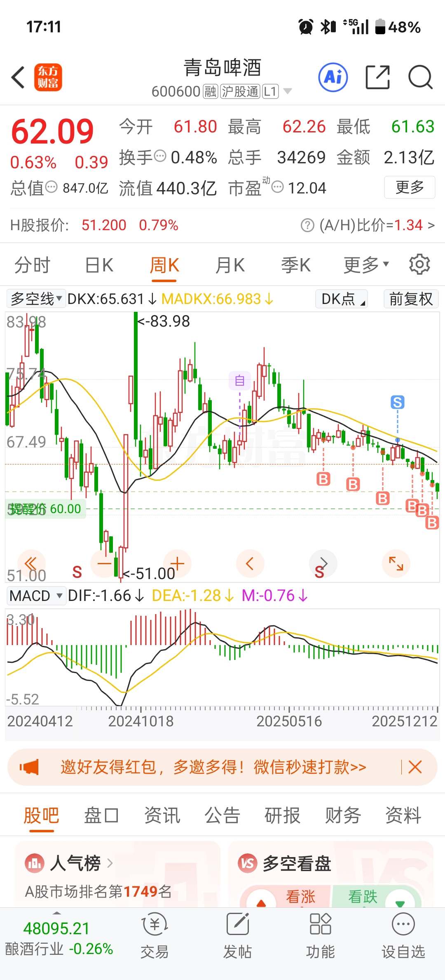Tap the purple 自 marker on chart
Screen dimensions: 445x980
240,380
